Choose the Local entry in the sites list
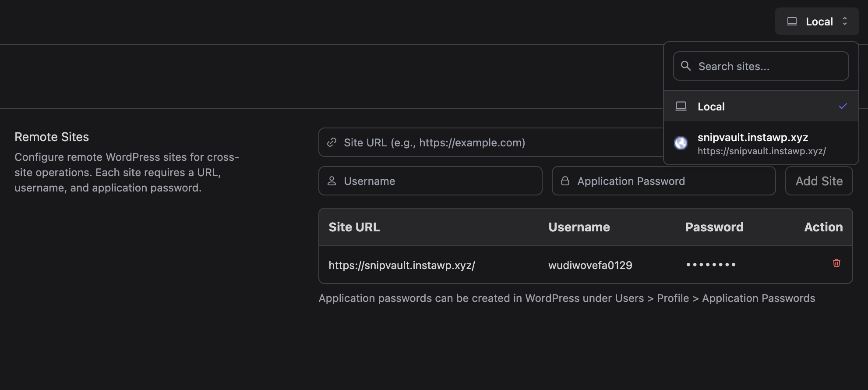This screenshot has height=390, width=868. click(711, 106)
